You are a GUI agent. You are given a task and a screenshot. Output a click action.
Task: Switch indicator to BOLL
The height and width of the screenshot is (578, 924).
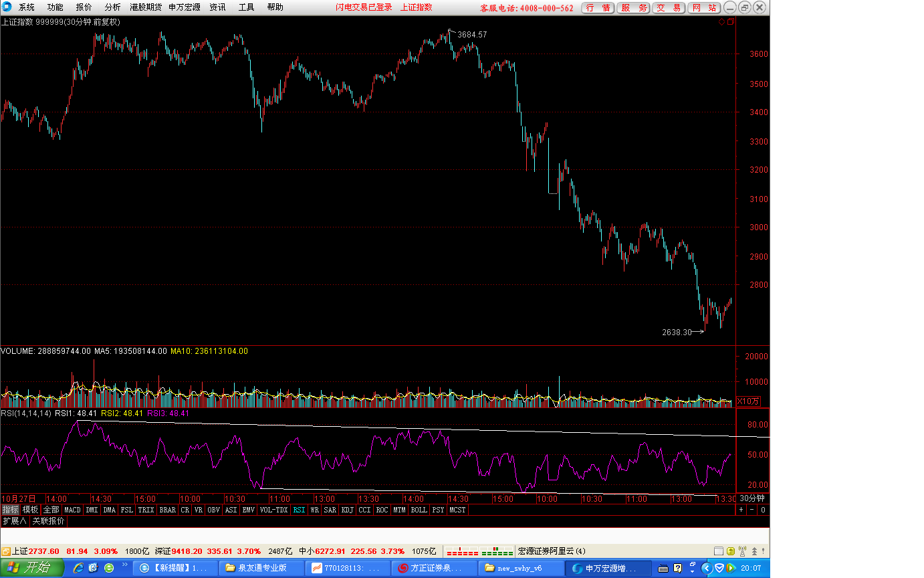(x=419, y=510)
